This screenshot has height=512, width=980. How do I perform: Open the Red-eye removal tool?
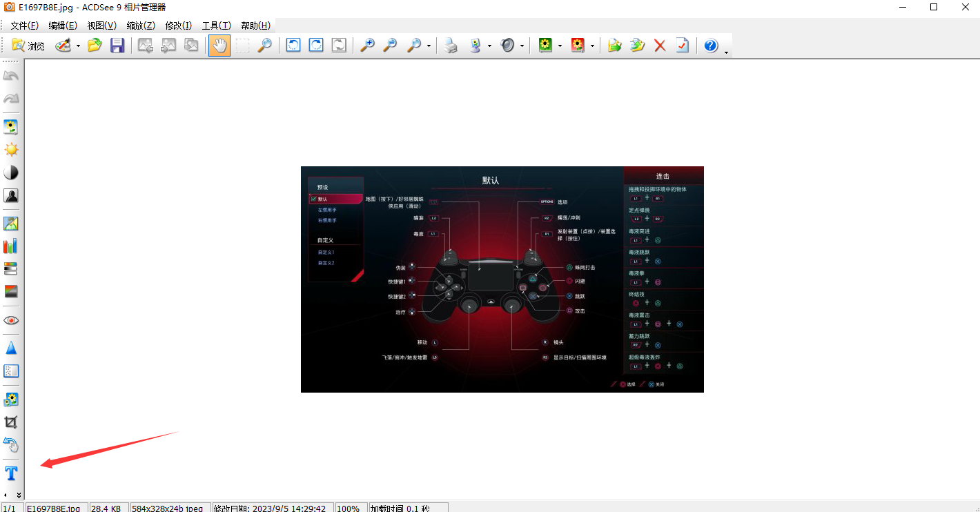(x=11, y=319)
